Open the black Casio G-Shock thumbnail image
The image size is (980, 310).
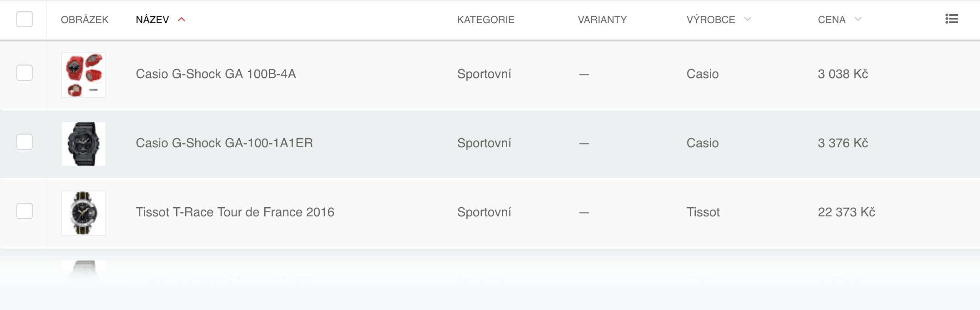pos(84,144)
